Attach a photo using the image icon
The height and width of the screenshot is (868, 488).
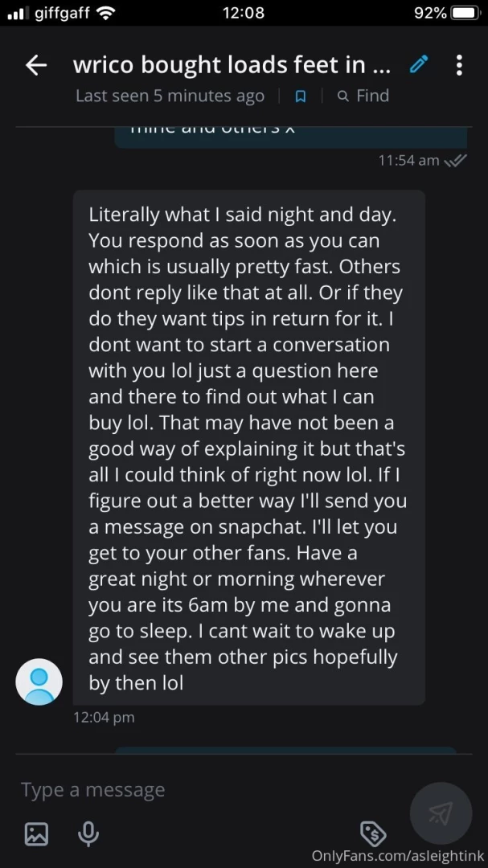coord(36,833)
